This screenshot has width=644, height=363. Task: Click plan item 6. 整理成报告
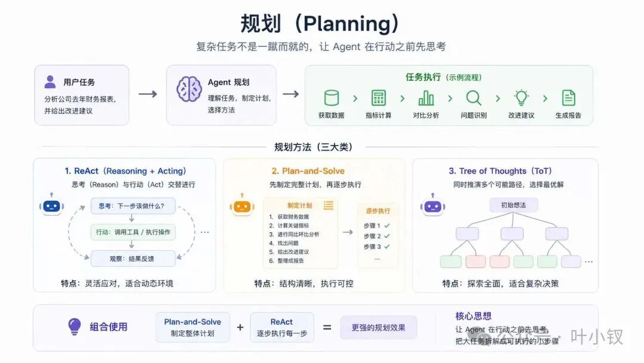tap(286, 261)
